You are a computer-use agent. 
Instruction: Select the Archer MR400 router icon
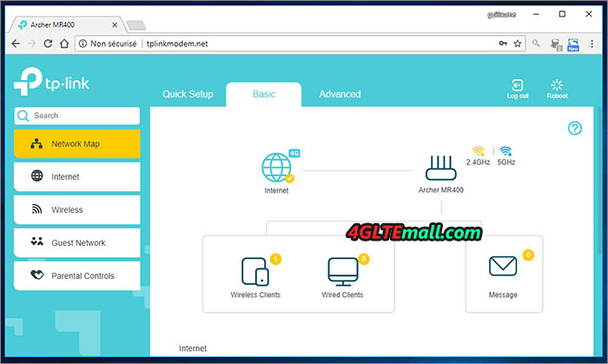coord(440,169)
